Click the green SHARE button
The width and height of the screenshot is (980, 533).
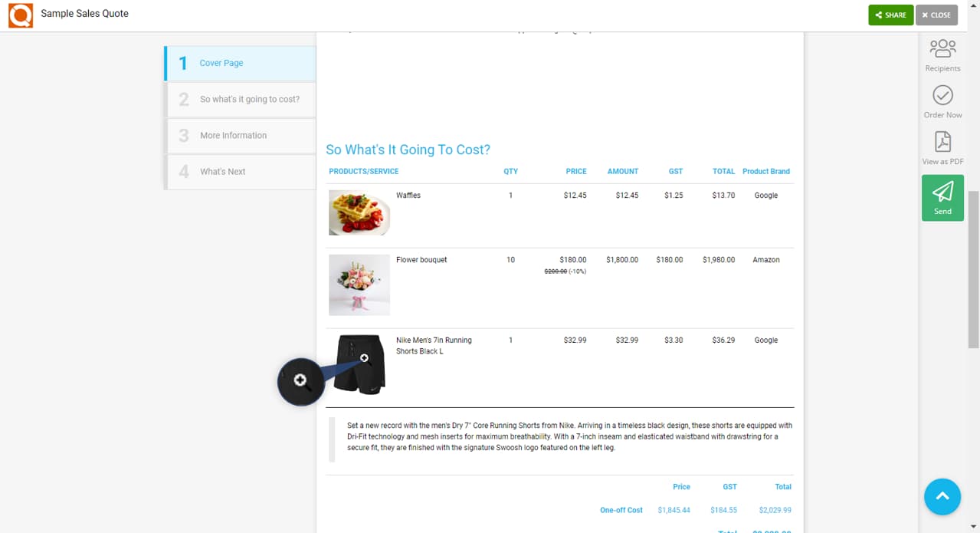tap(890, 15)
